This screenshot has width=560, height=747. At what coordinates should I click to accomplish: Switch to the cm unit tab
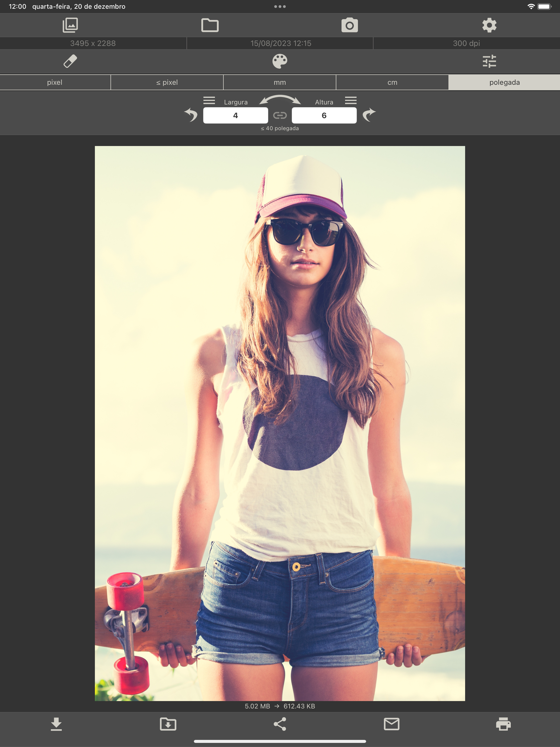click(x=392, y=82)
